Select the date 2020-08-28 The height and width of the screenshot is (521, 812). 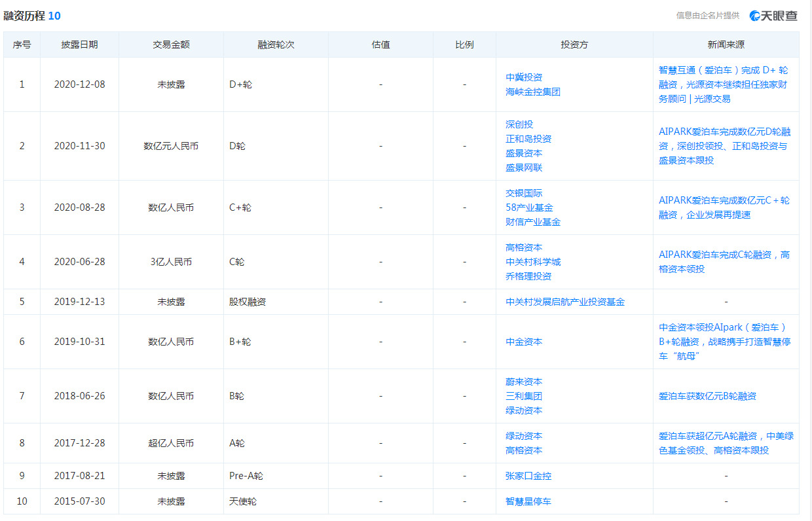pyautogui.click(x=79, y=207)
